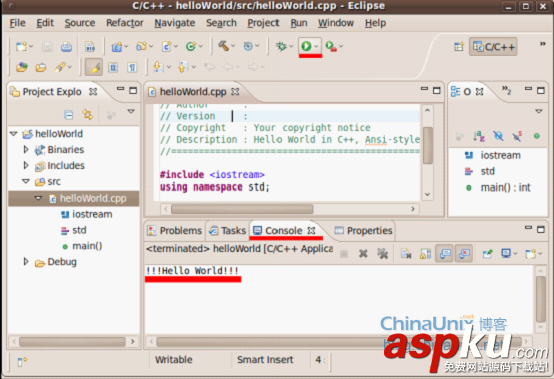Toggle Hide Fields in Outline
This screenshot has height=379, width=554.
coord(498,136)
